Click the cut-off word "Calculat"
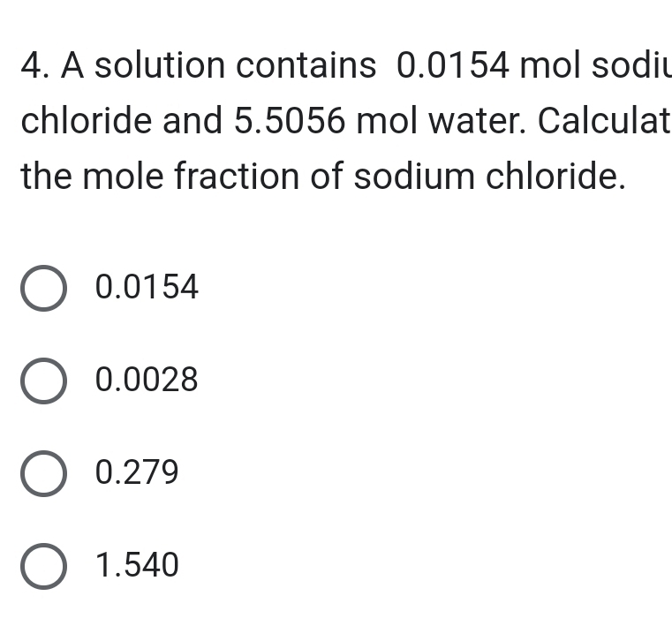This screenshot has width=672, height=626. click(x=603, y=121)
